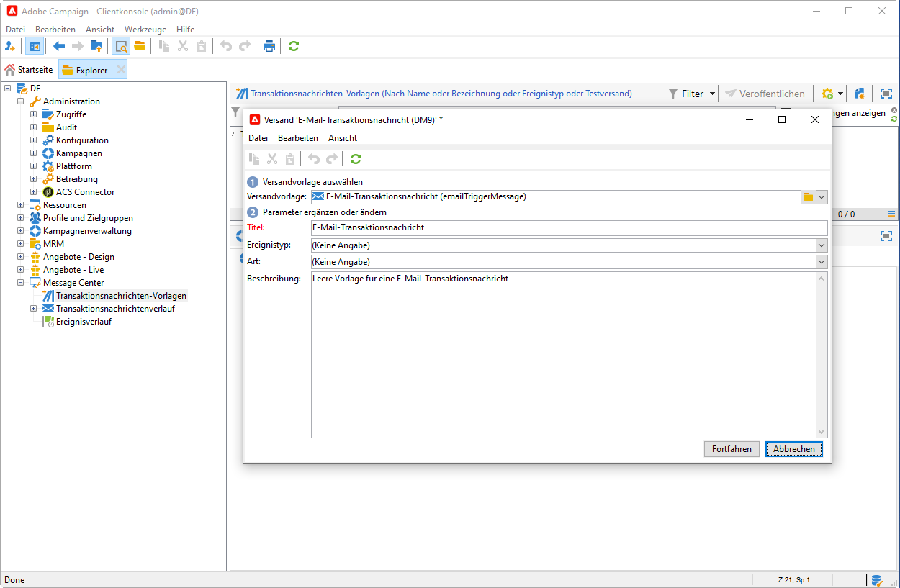Refresh using green arrows in main toolbar

point(293,46)
